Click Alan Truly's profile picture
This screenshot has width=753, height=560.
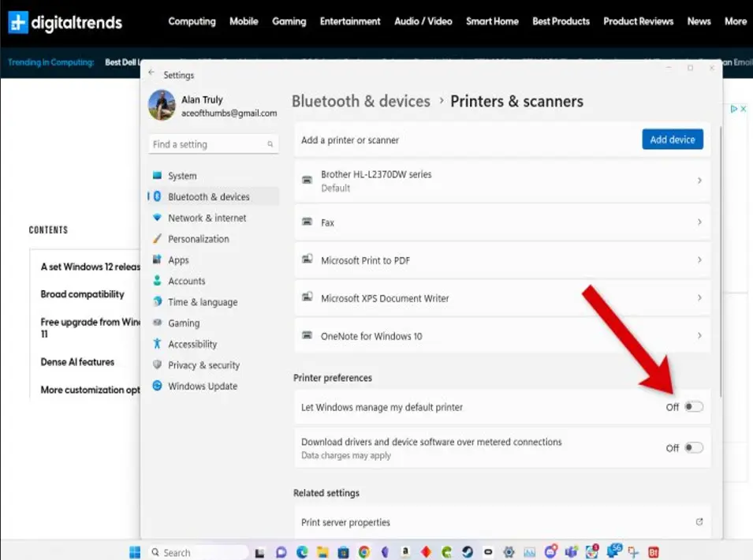[162, 105]
